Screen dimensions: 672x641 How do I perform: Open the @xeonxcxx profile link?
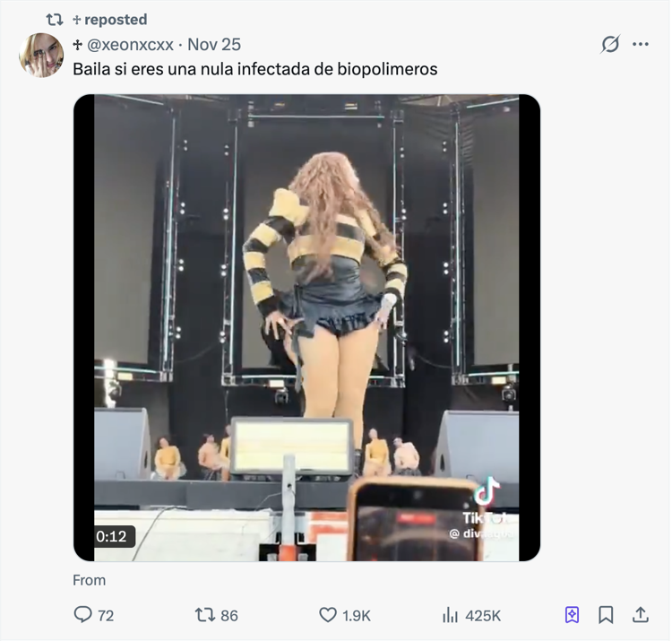click(x=130, y=44)
